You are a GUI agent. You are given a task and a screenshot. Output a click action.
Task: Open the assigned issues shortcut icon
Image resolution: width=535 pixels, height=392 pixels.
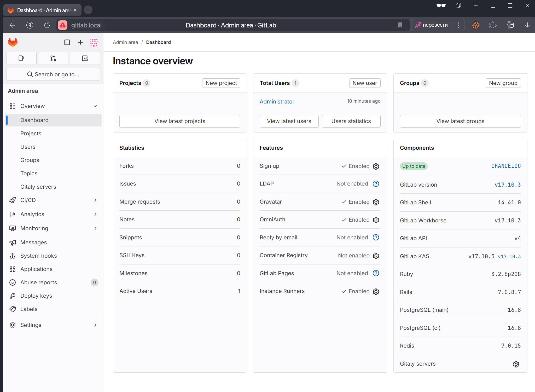click(x=21, y=58)
